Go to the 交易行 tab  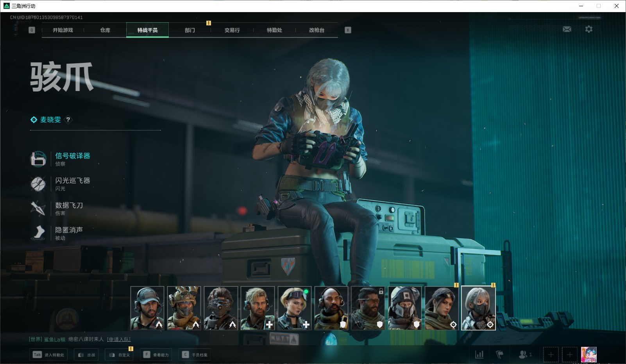(x=232, y=30)
